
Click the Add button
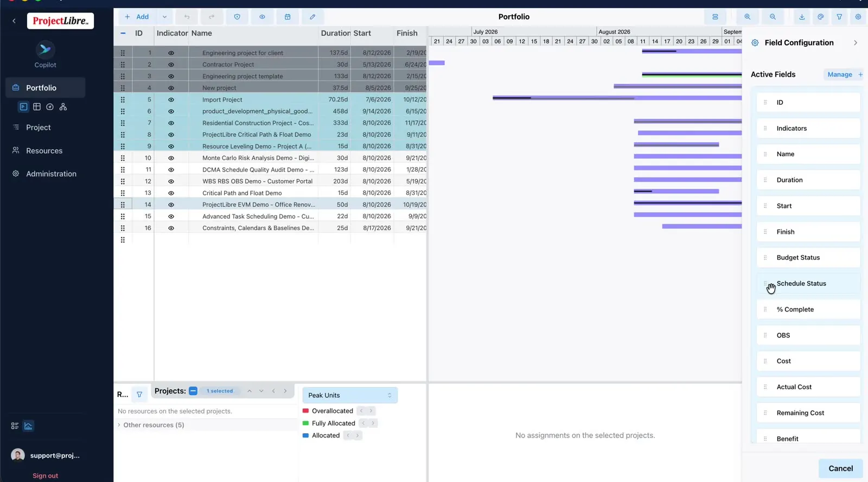(137, 17)
